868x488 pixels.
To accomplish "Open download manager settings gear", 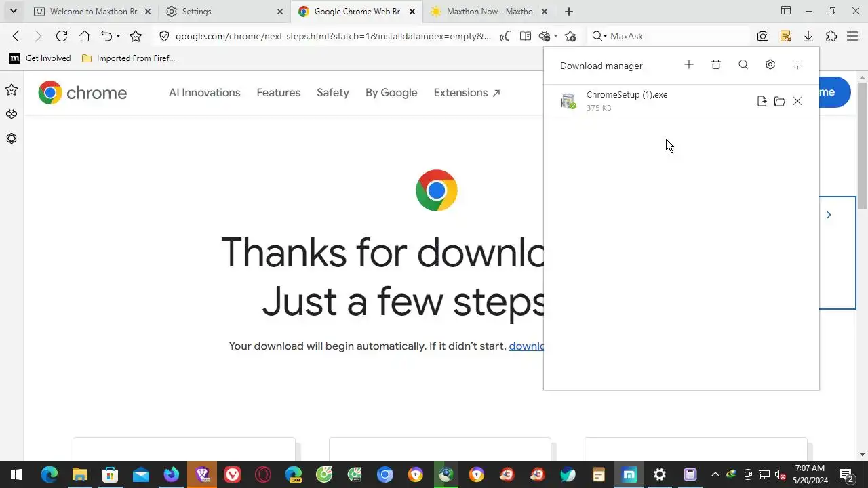I will click(x=770, y=64).
